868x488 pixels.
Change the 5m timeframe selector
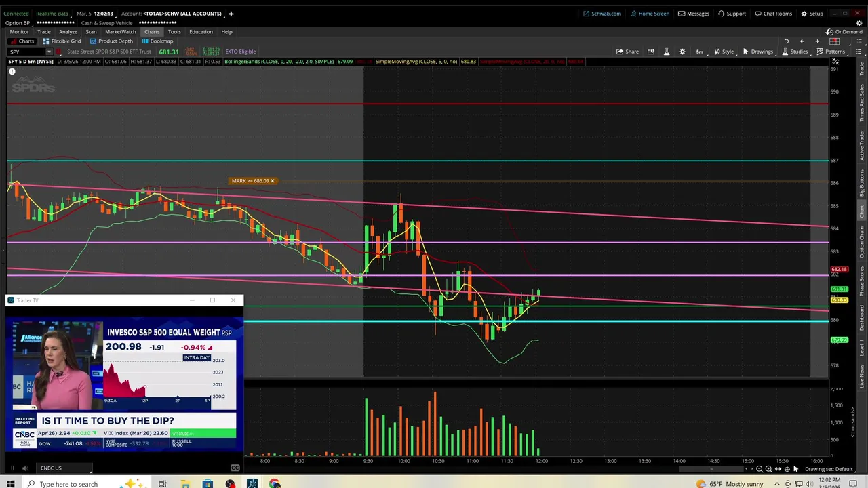[699, 52]
